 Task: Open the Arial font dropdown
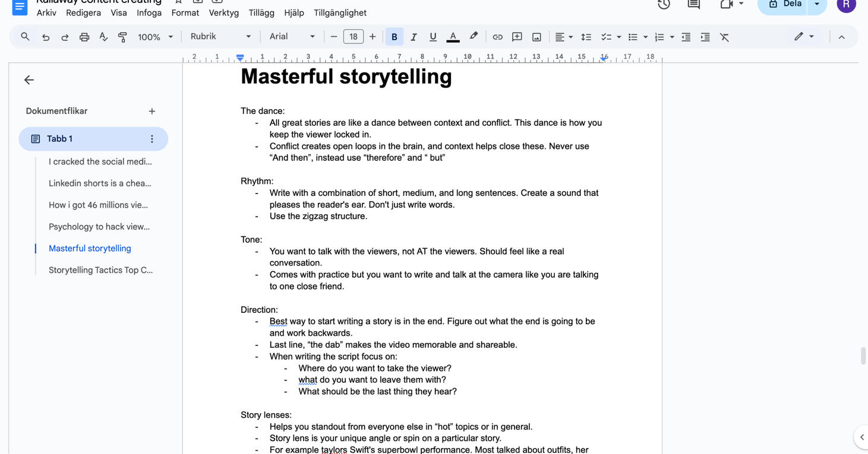pyautogui.click(x=292, y=37)
